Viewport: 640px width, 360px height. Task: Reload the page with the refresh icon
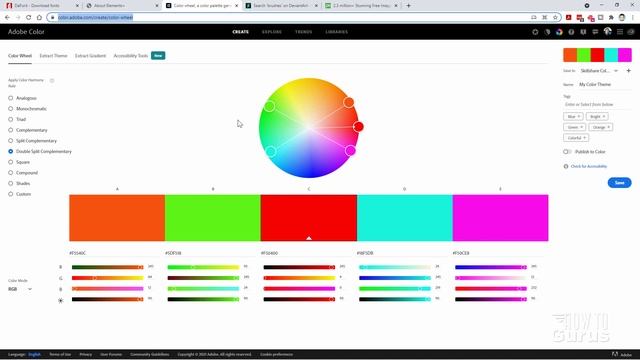click(x=29, y=18)
